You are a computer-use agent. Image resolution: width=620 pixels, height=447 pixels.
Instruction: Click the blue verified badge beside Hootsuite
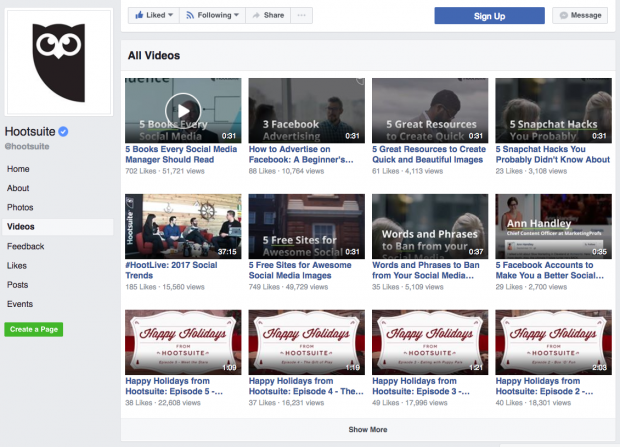tap(63, 131)
